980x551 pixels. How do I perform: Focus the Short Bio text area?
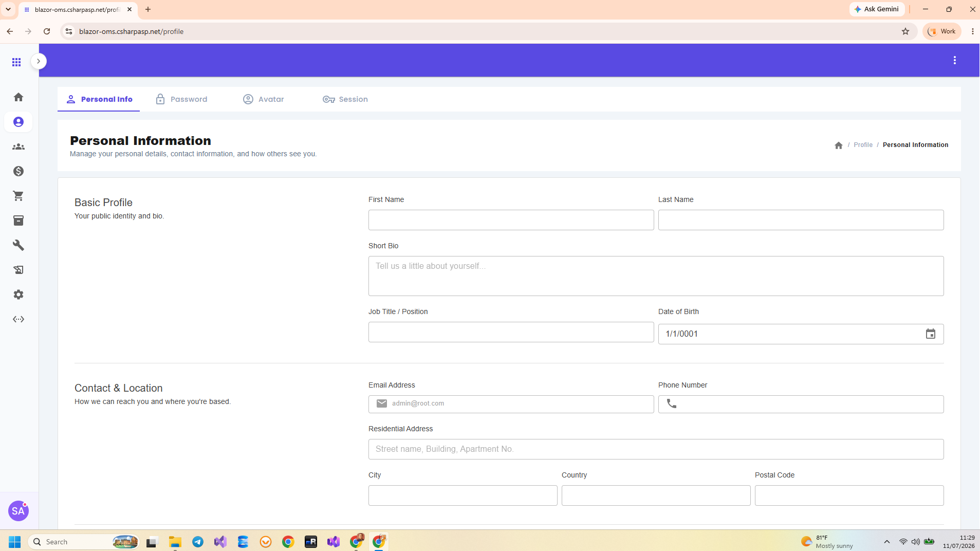click(x=656, y=276)
